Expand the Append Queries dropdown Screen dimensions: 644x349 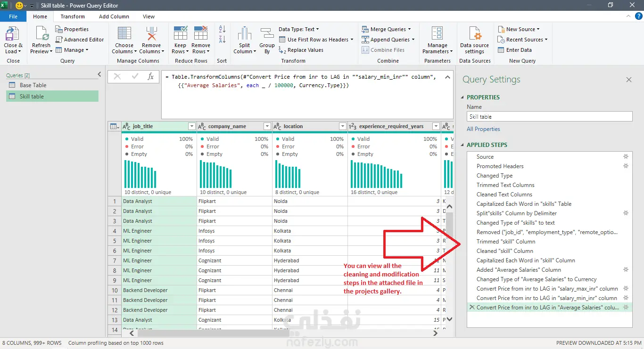point(413,40)
